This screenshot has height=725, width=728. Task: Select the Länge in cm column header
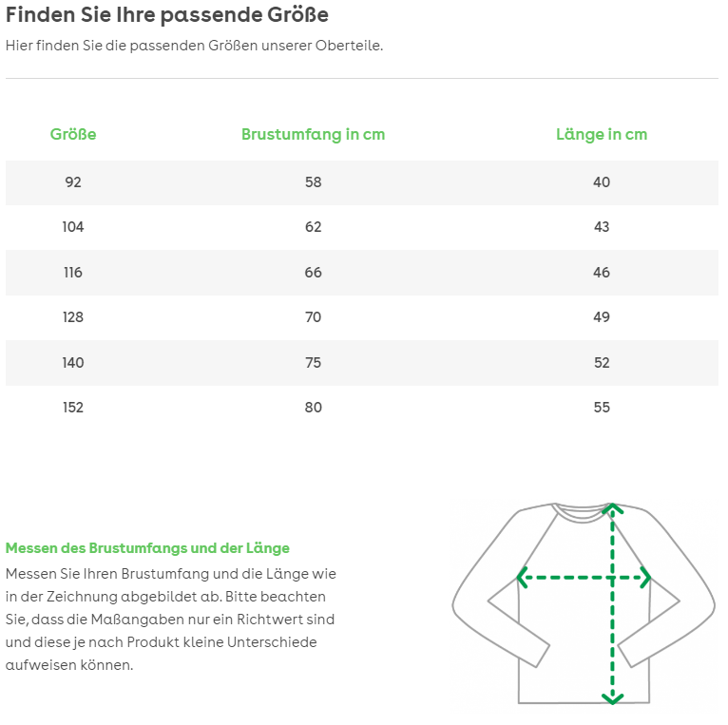[x=601, y=134]
